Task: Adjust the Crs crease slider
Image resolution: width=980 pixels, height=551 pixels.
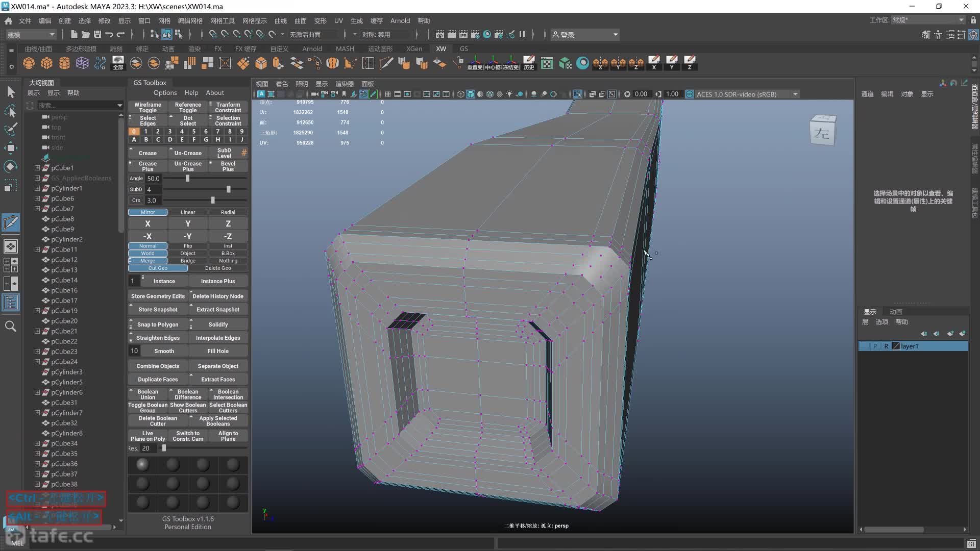Action: pyautogui.click(x=212, y=201)
